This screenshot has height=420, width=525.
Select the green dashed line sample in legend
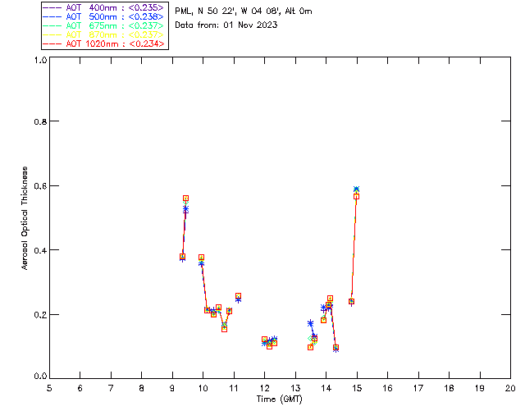click(52, 25)
